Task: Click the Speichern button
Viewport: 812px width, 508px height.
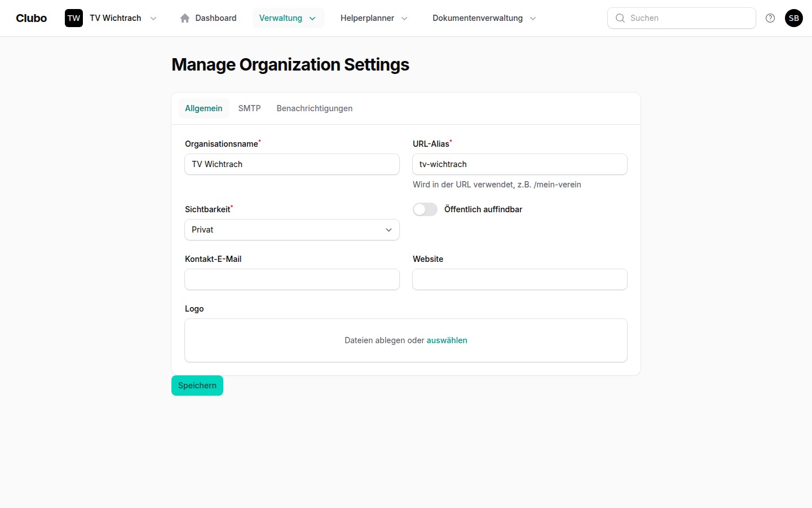Action: (197, 386)
